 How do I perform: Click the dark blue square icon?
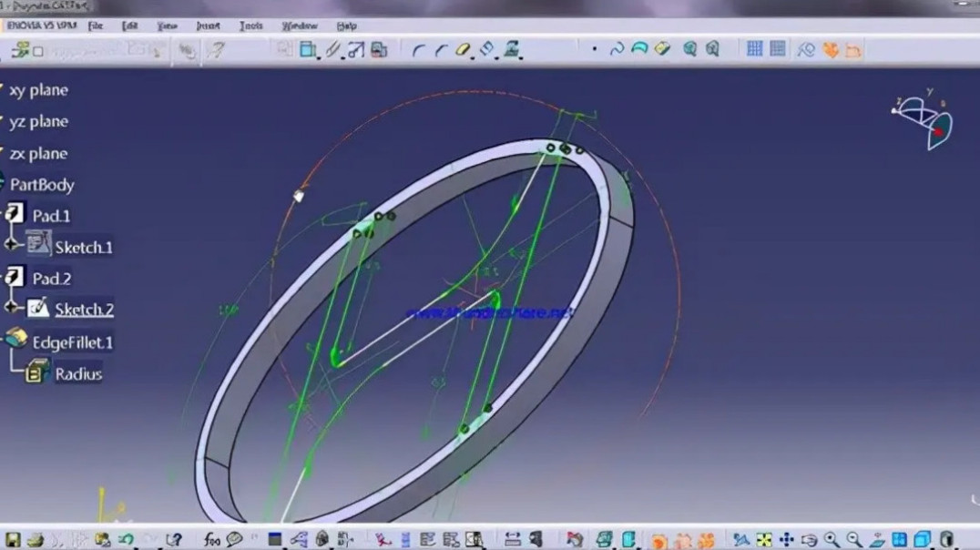pyautogui.click(x=274, y=539)
